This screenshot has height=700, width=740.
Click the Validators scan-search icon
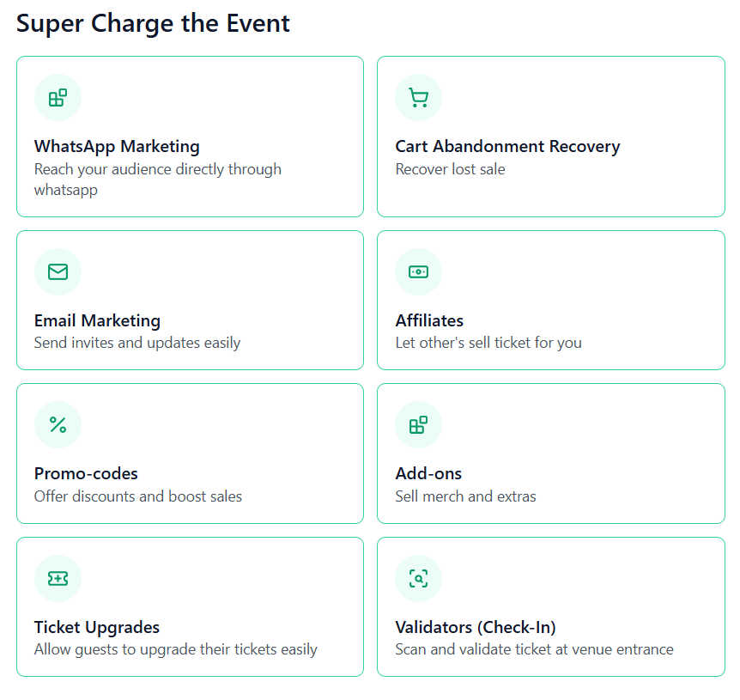[419, 578]
